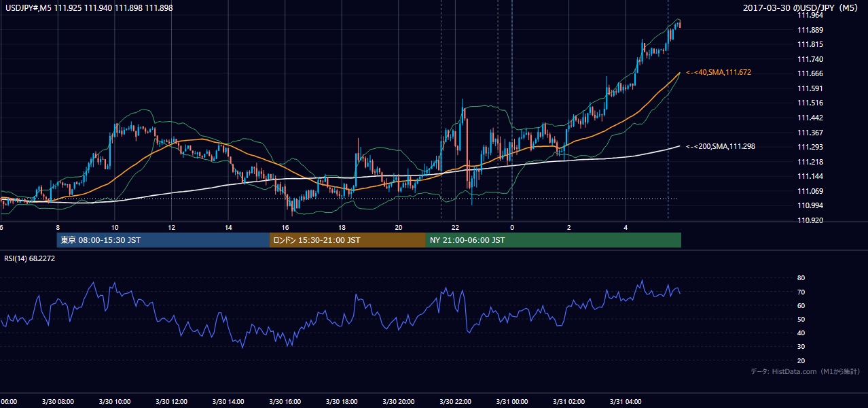Click the 3/30 12:00 time label
This screenshot has height=408, width=868.
[171, 402]
